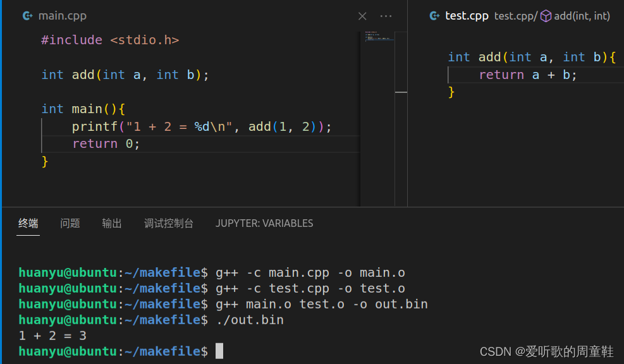Viewport: 624px width, 364px height.
Task: Click the printf statement line in main.cpp
Action: [x=202, y=127]
